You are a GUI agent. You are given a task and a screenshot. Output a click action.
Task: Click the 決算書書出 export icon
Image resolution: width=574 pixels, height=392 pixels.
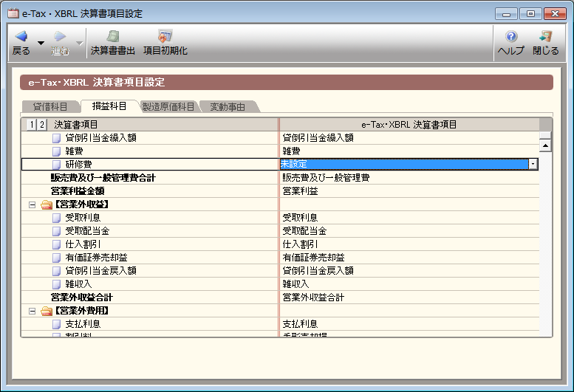point(112,36)
